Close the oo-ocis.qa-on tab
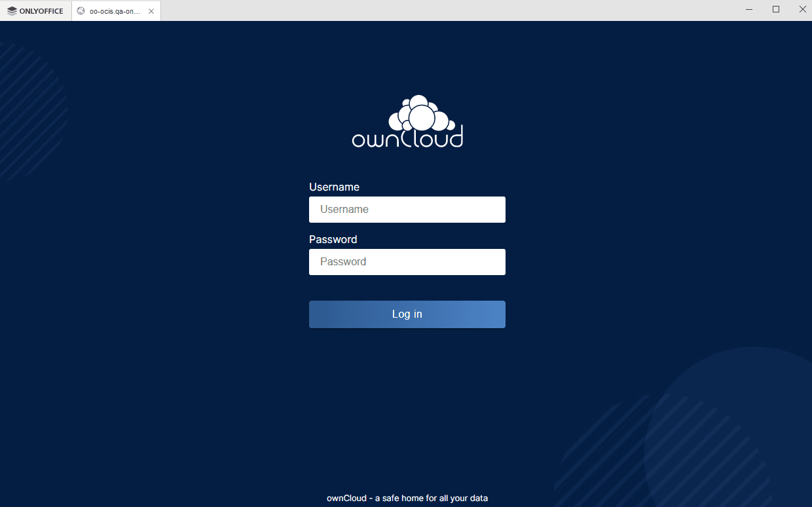The height and width of the screenshot is (507, 812). coord(150,10)
